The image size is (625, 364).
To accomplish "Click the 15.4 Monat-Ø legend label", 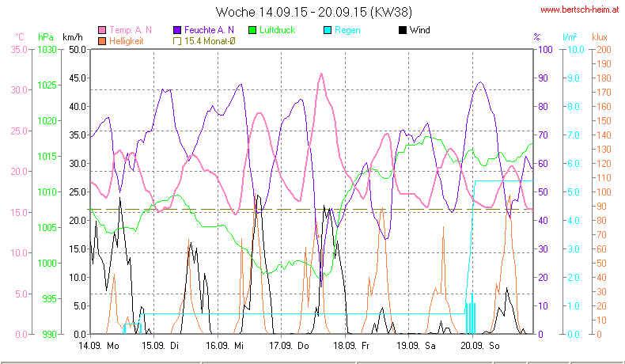I will [210, 41].
